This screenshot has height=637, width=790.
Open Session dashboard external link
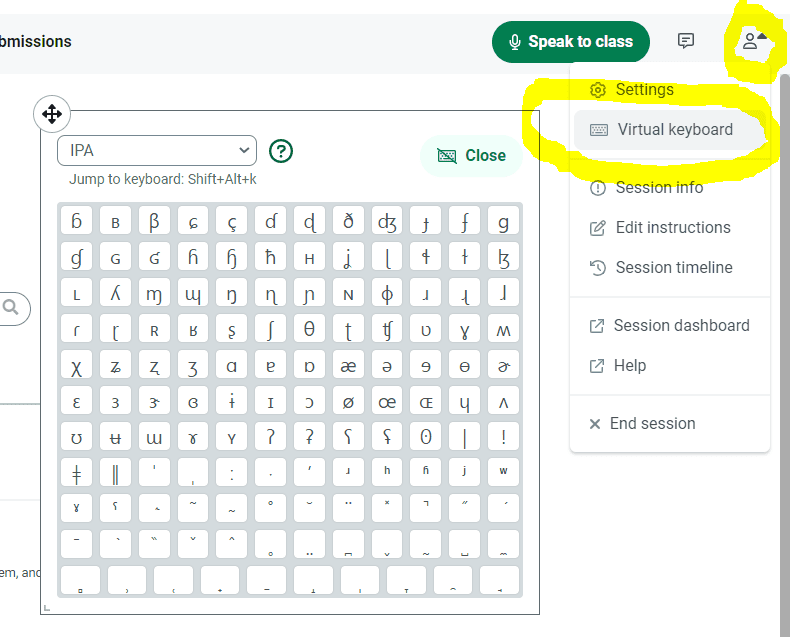[x=680, y=326]
